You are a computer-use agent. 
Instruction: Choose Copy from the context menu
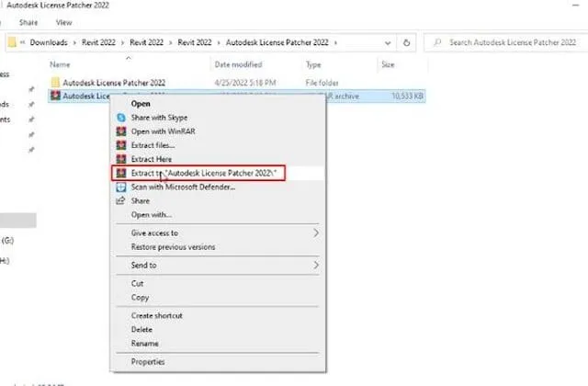pyautogui.click(x=140, y=298)
